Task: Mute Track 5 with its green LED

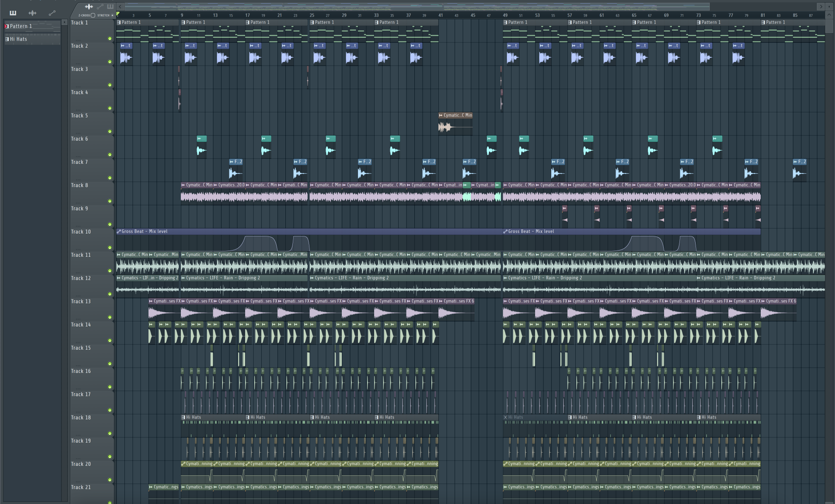Action: (110, 131)
